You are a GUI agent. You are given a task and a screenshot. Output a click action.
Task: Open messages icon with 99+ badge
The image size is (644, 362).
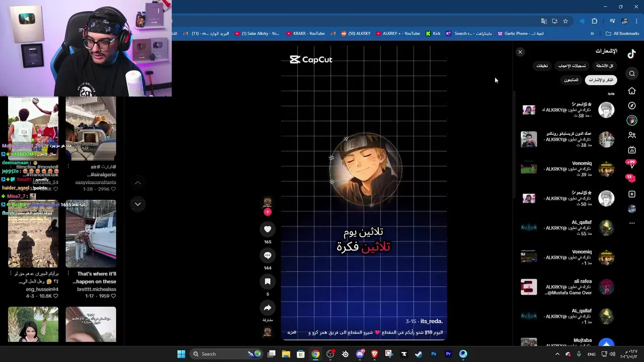631,164
